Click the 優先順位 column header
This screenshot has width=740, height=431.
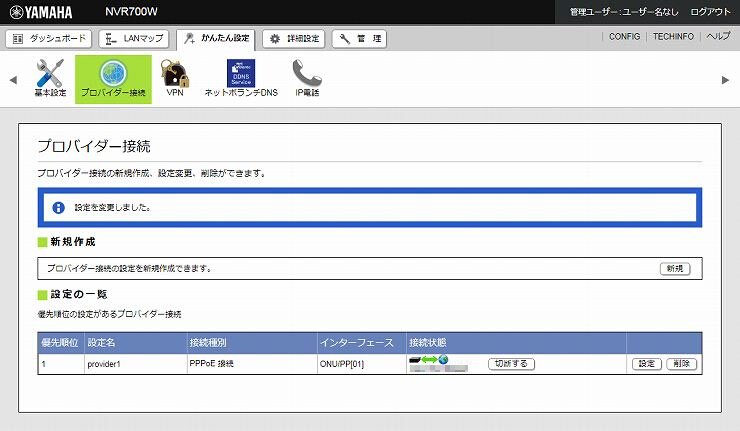pos(60,343)
